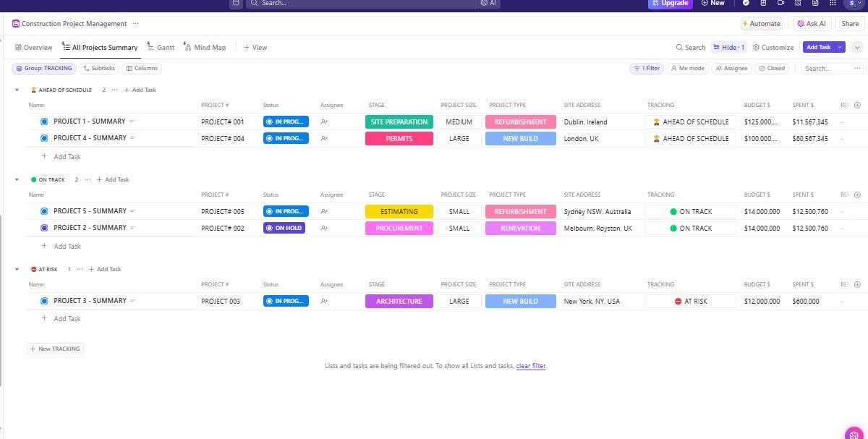
Task: Open the document icon in top bar
Action: tap(815, 3)
